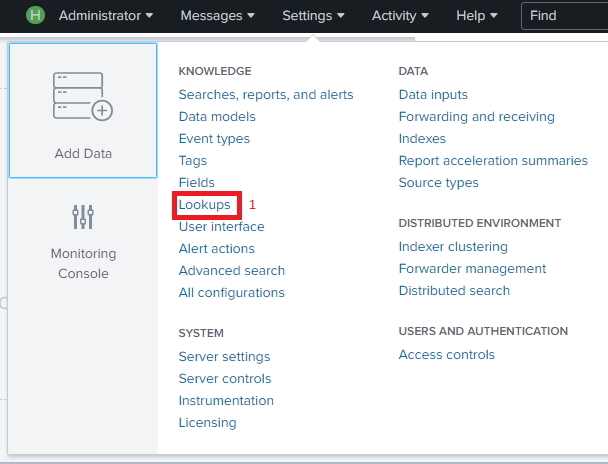Open the Monitoring Console sliders icon
The height and width of the screenshot is (464, 608).
pos(83,217)
